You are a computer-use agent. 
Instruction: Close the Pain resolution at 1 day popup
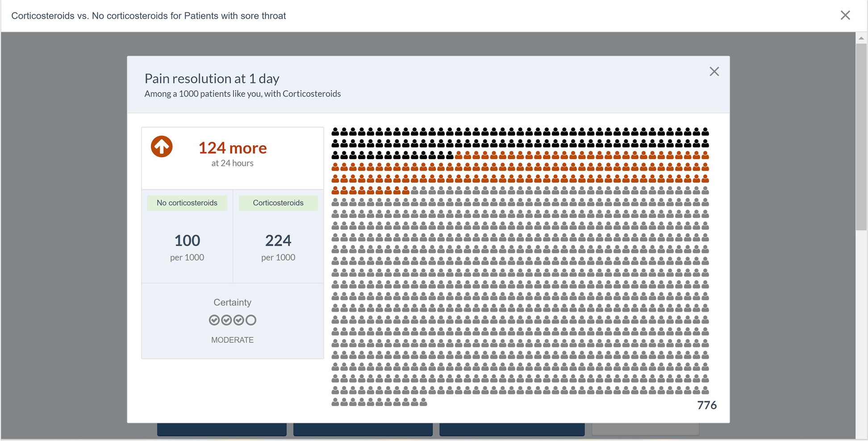[714, 71]
